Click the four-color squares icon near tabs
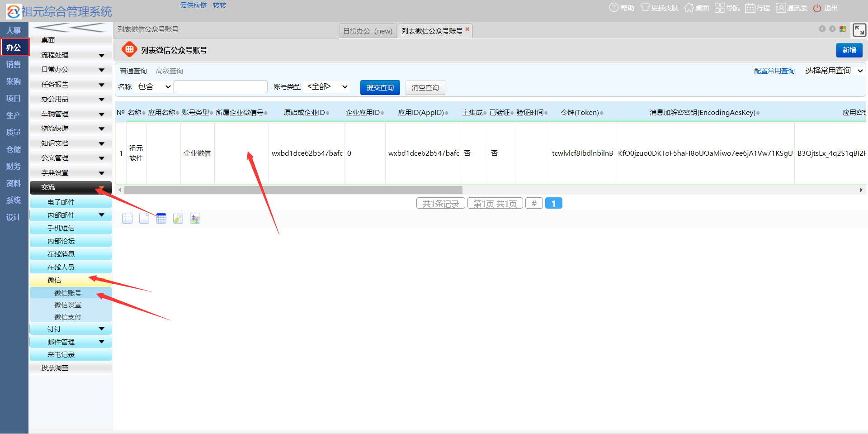Screen dimensions: 868x434 pyautogui.click(x=843, y=29)
